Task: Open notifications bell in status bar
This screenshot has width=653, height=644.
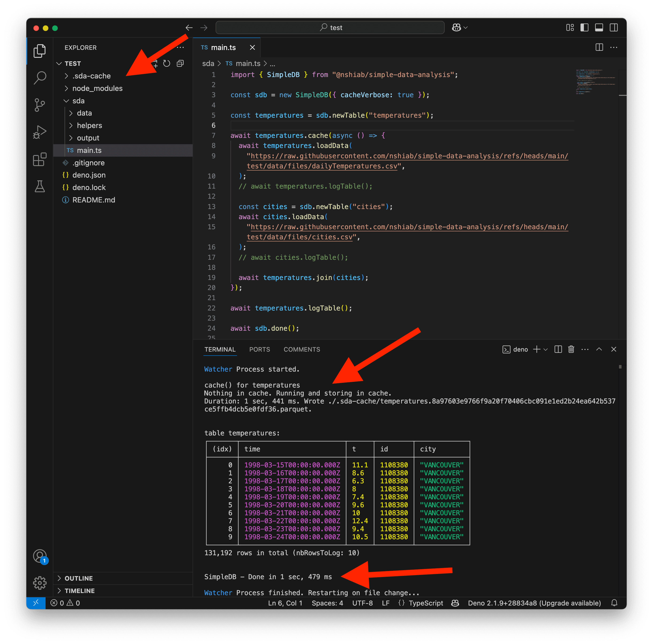Action: point(614,603)
